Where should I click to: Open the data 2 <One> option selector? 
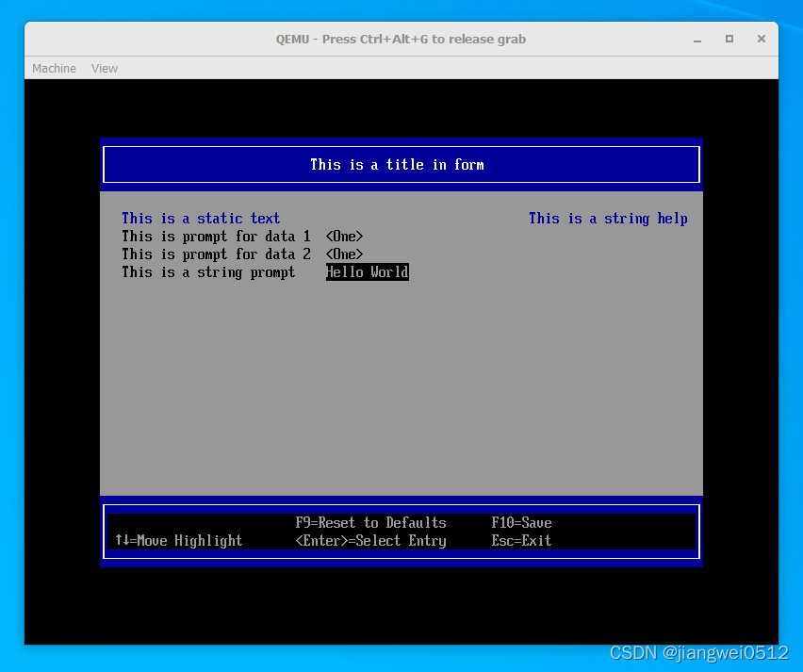tap(344, 254)
